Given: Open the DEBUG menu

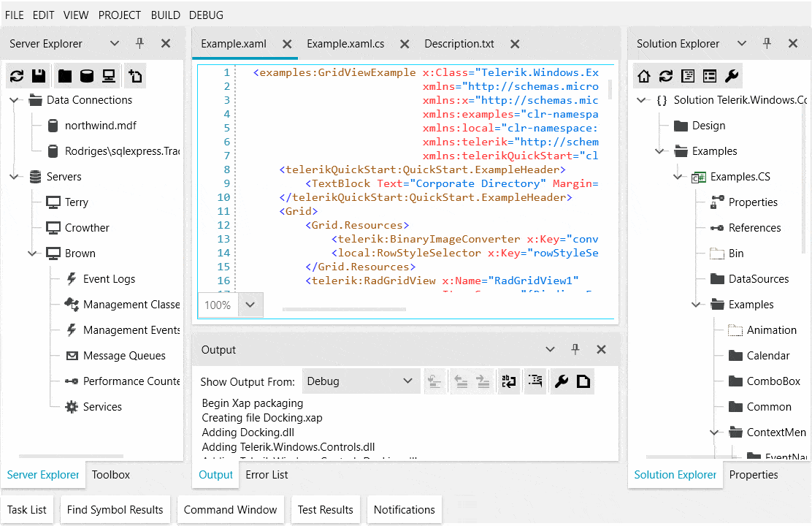Looking at the screenshot, I should point(206,15).
